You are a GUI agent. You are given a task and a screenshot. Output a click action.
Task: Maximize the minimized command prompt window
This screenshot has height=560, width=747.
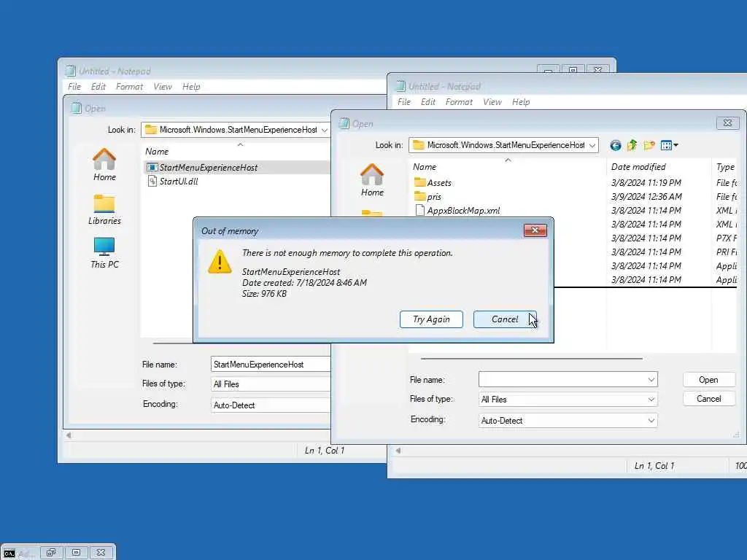pos(76,553)
